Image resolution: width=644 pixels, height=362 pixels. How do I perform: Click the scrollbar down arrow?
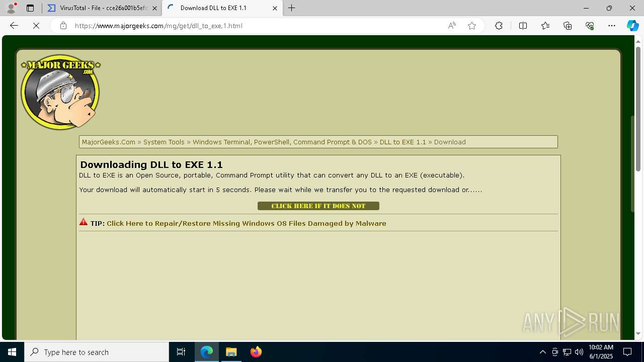coord(638,333)
